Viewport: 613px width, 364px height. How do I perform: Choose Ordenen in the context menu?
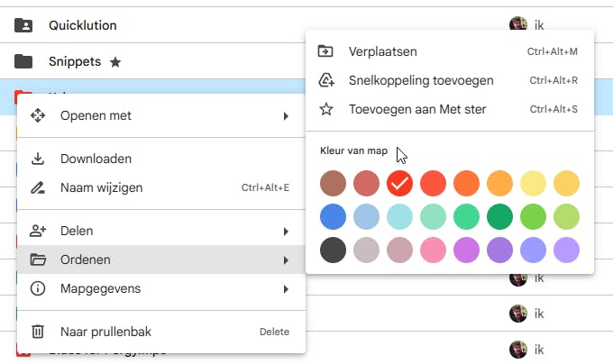(86, 259)
